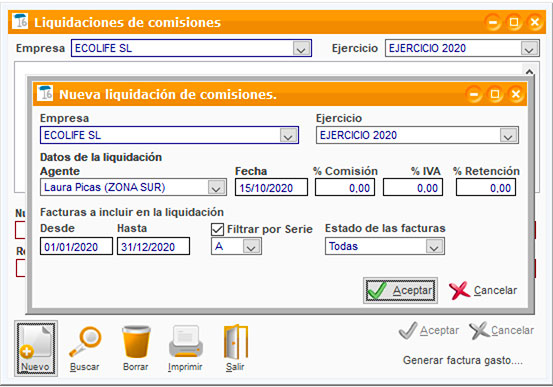Click the Imprimir printer icon

coord(185,349)
